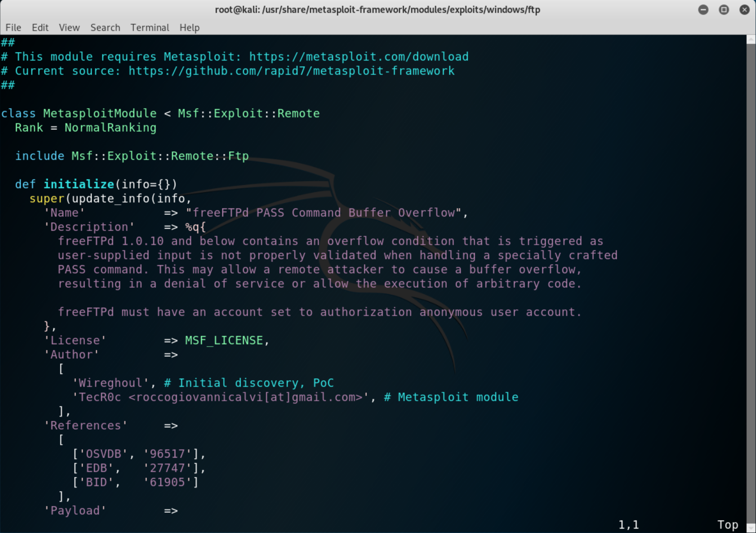This screenshot has height=533, width=756.
Task: Open the Help menu
Action: [190, 28]
